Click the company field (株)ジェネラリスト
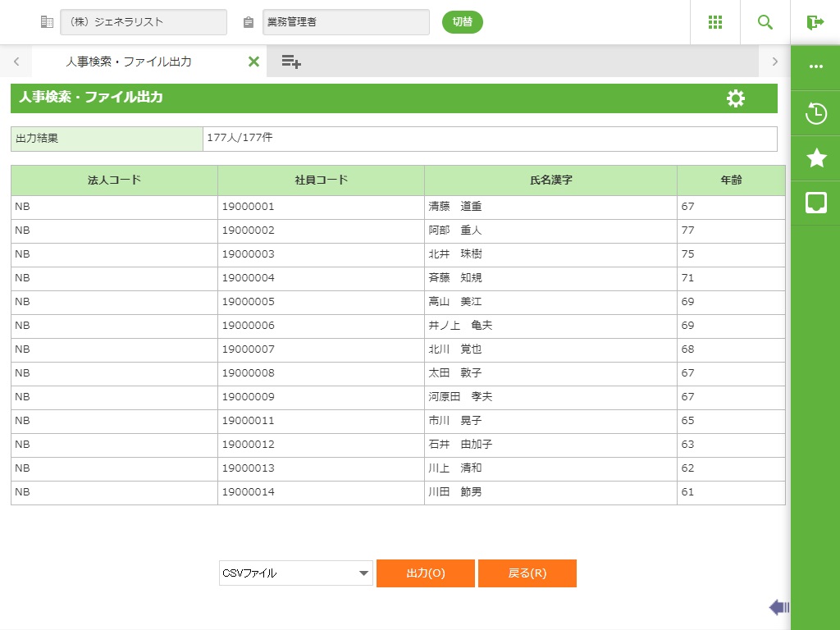 coord(144,22)
